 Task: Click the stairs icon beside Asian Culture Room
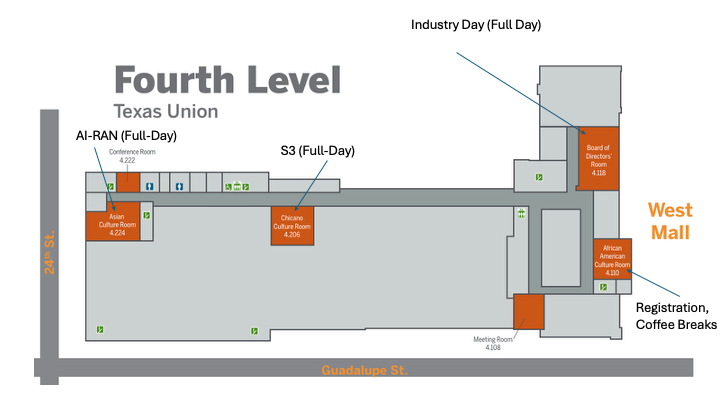[x=146, y=215]
